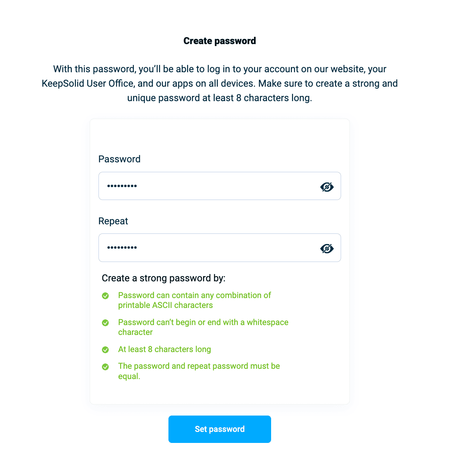
Task: Click the checkmark beside the passwords-must-be-equal rule
Action: click(x=105, y=367)
